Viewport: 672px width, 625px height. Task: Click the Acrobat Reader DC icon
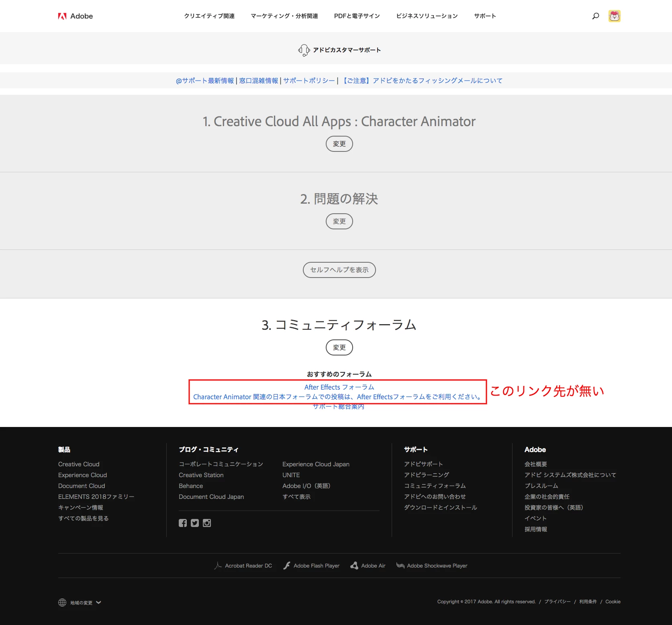218,566
